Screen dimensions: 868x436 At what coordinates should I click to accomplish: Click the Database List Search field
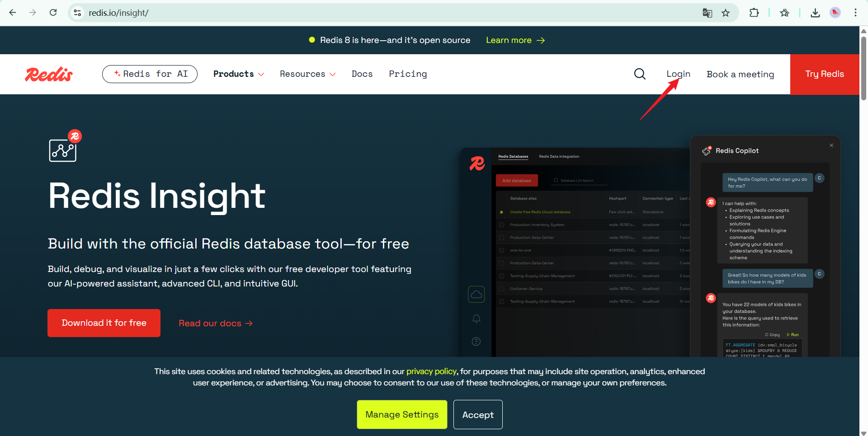click(579, 181)
